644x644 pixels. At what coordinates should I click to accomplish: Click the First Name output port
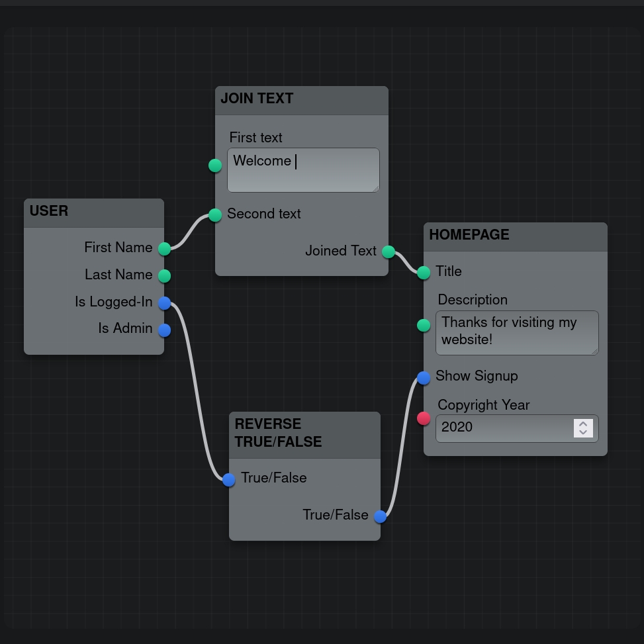tap(164, 248)
